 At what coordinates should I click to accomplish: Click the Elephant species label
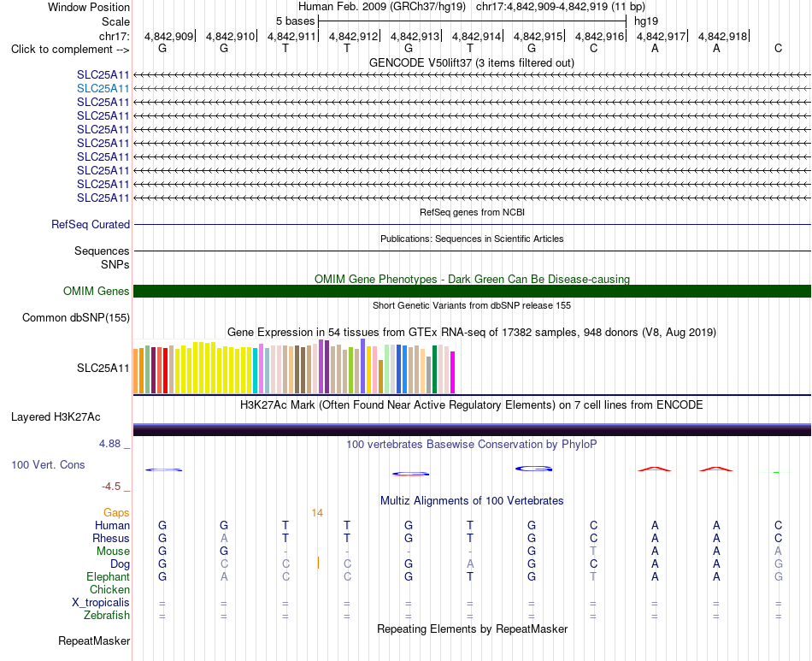(x=108, y=576)
